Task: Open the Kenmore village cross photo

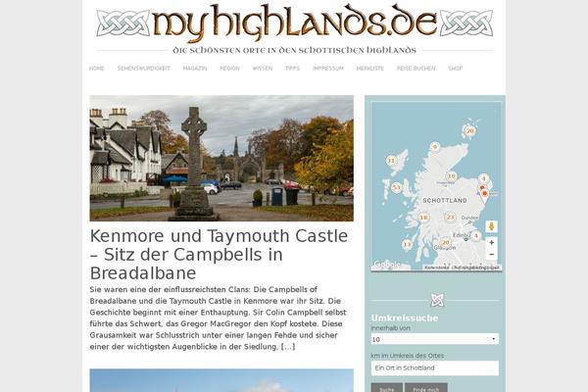Action: 221,159
